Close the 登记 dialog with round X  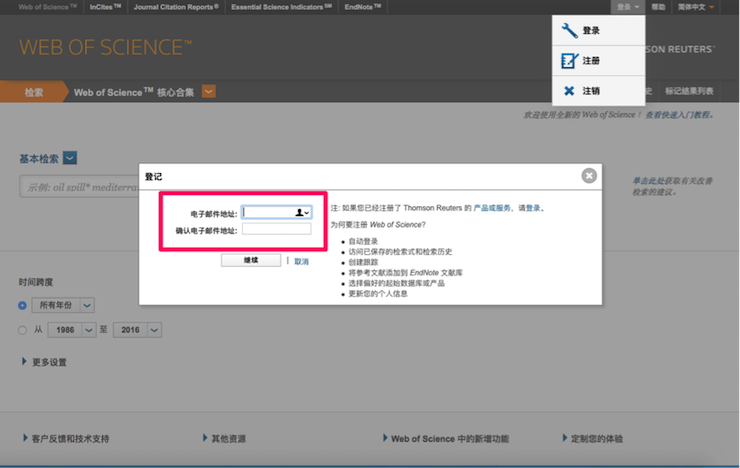click(x=589, y=176)
